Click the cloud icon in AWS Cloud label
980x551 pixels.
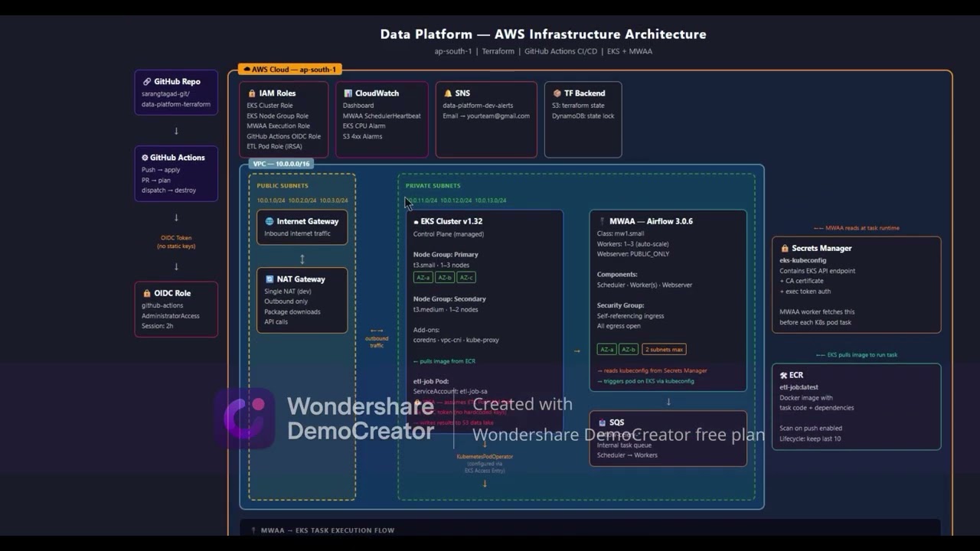coord(247,70)
